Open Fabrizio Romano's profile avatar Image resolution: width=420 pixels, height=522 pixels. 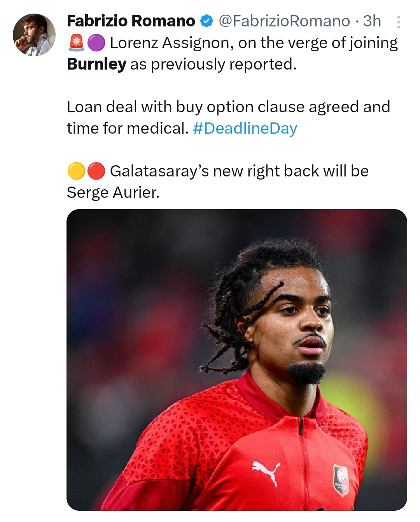tap(34, 35)
